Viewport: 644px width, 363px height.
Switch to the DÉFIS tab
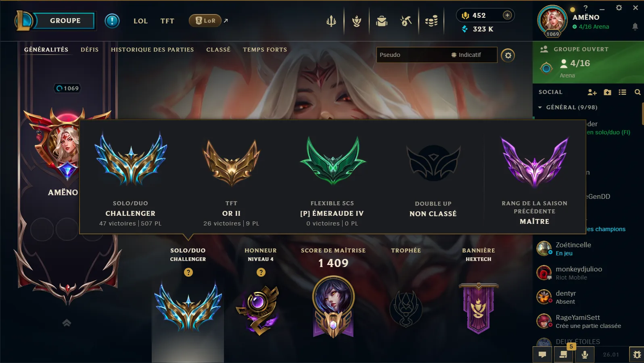click(90, 50)
